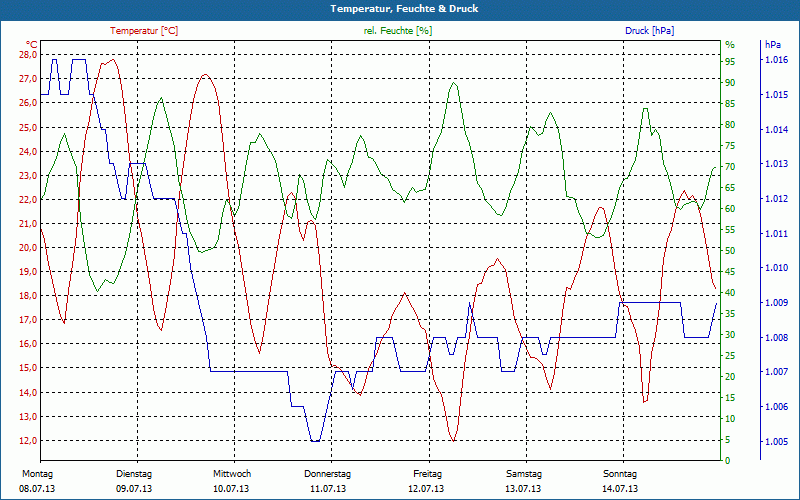Click the '%' unit label on the humidity axis
The width and height of the screenshot is (800, 500).
click(x=730, y=44)
